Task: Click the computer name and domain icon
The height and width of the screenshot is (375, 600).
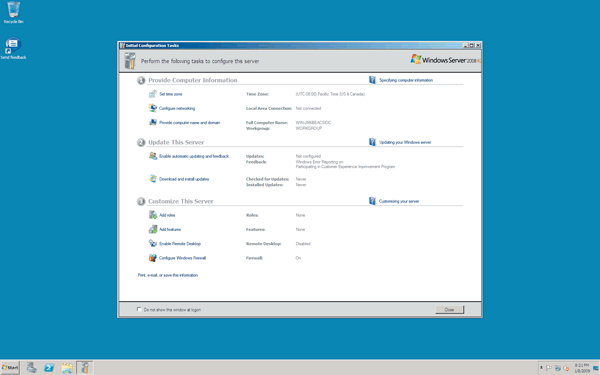Action: tap(153, 122)
